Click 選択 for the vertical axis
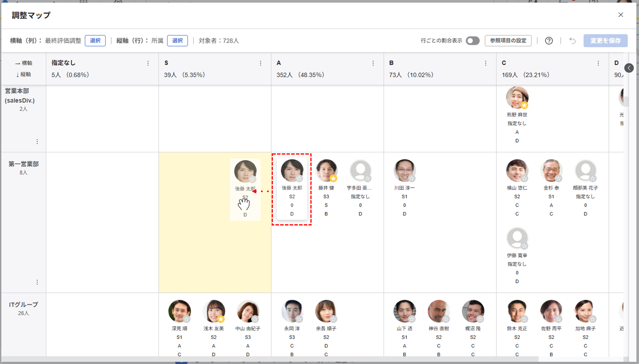The width and height of the screenshot is (639, 364). pos(177,41)
